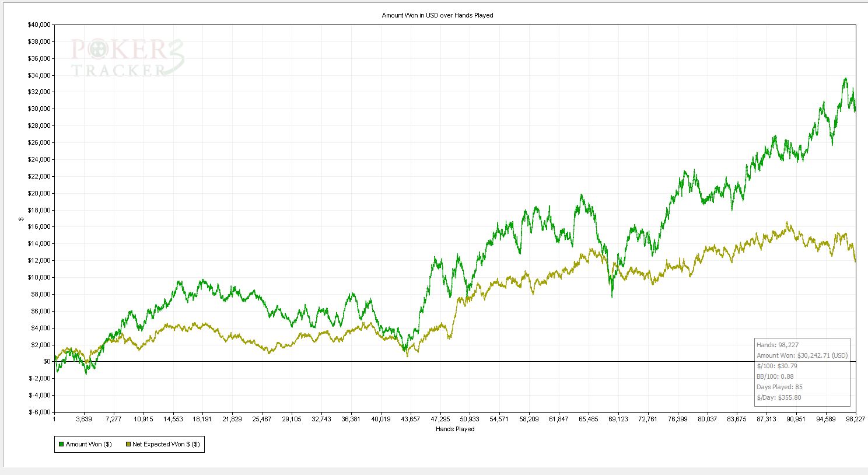Screen dimensions: 868x475
Task: Click the 98,227 x-axis tick label
Action: [855, 419]
